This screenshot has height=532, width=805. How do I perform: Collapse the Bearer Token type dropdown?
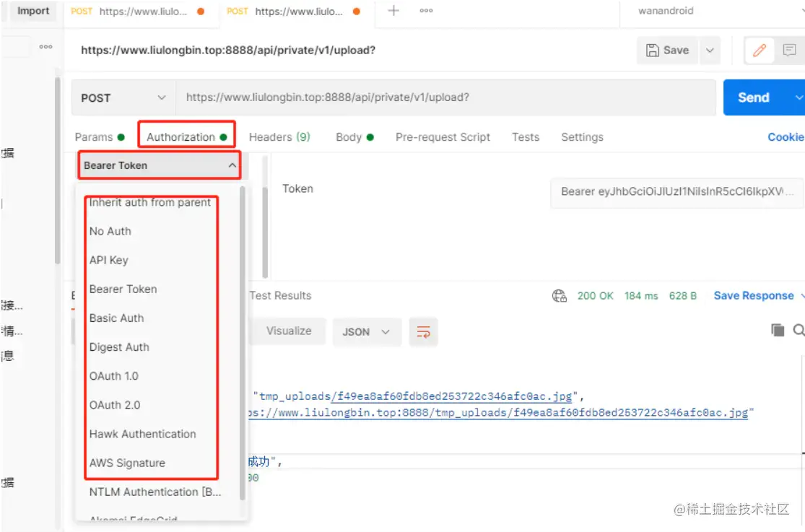coord(159,165)
